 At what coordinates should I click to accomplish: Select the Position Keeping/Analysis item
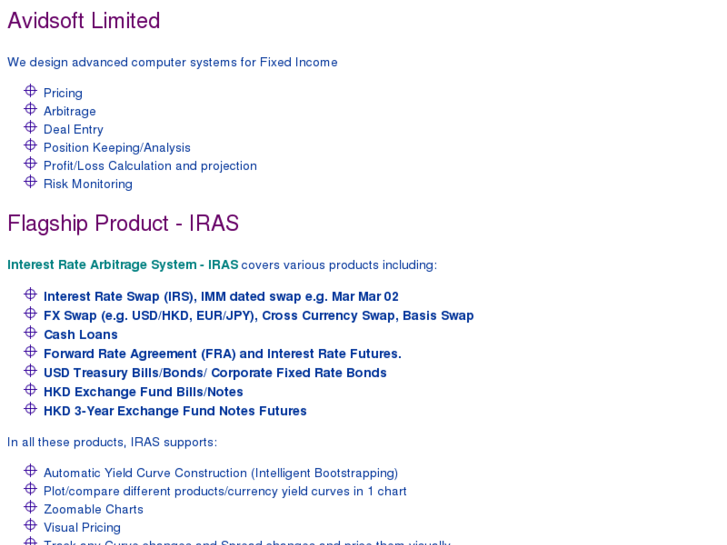[x=117, y=147]
